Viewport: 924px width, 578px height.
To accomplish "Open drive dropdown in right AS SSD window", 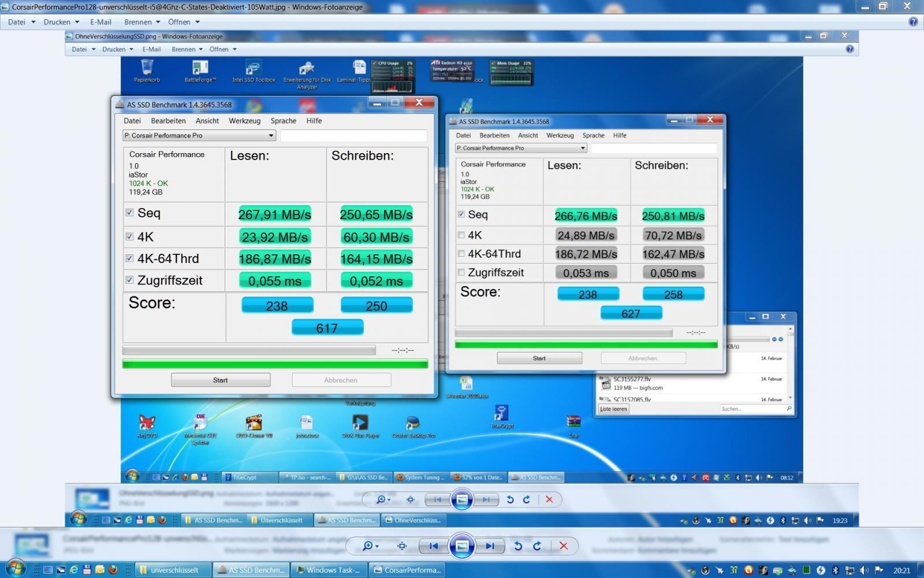I will [x=521, y=148].
